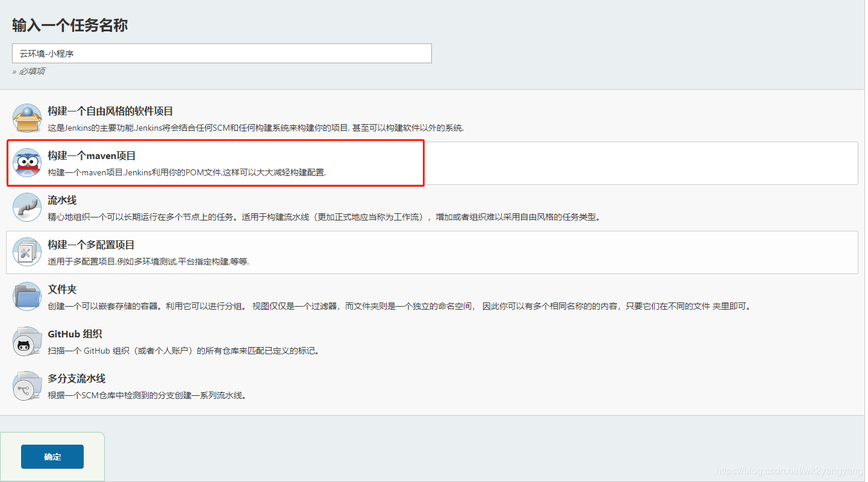868x482 pixels.
Task: Click the freestyle software project box icon
Action: coord(27,118)
